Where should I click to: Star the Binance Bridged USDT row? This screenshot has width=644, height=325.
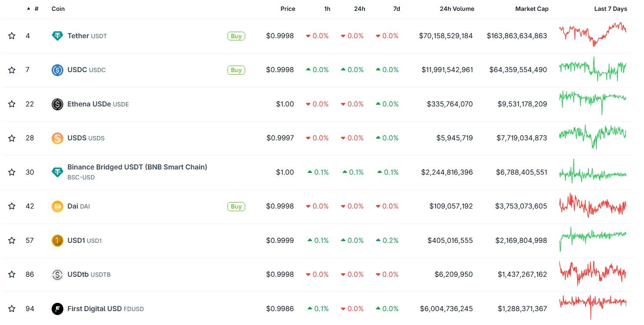(12, 172)
